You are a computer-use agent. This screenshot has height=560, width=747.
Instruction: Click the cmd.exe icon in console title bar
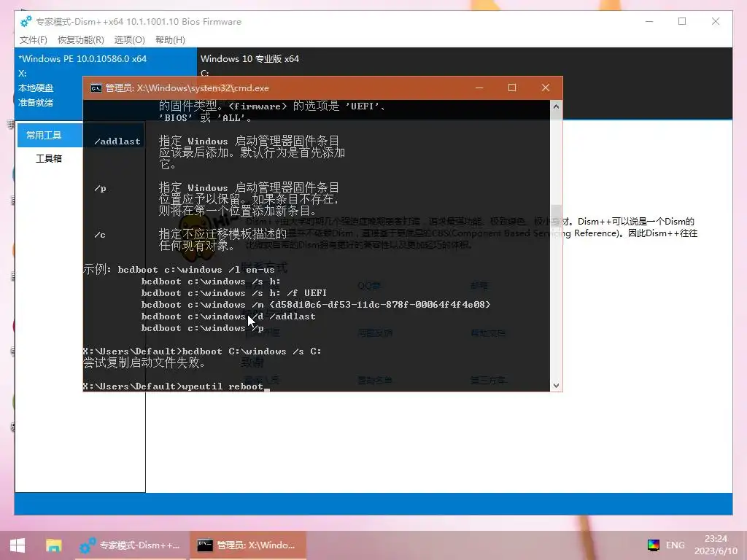(x=96, y=88)
